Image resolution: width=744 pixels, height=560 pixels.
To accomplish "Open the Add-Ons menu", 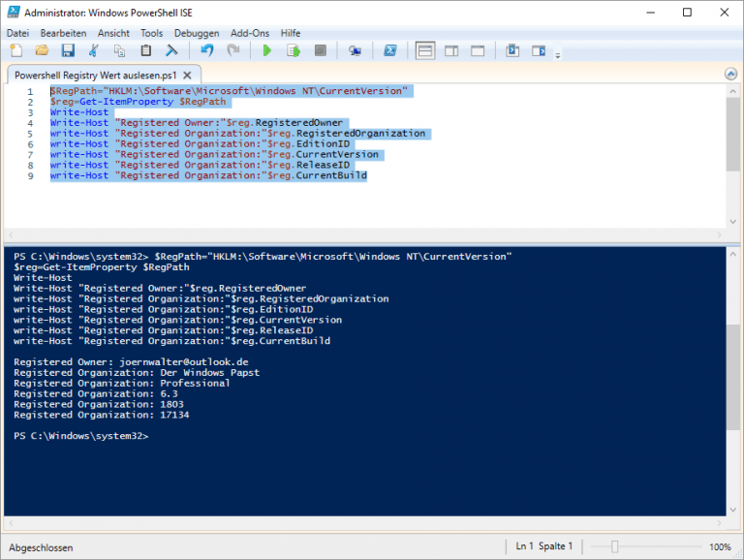I will click(249, 33).
